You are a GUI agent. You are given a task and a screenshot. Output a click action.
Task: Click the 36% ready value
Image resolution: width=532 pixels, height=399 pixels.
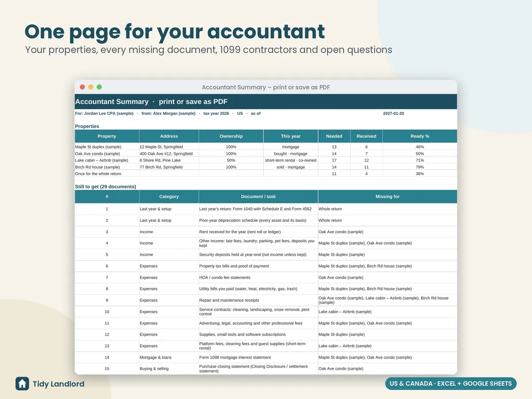[x=420, y=174]
